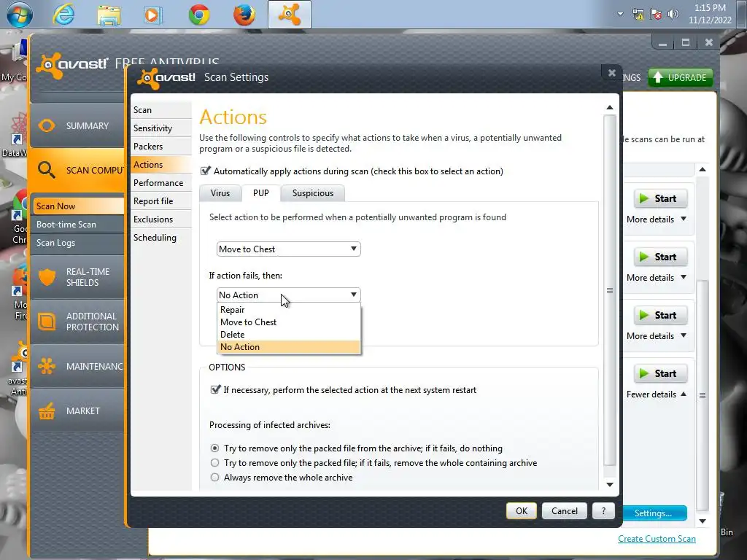Click the taskbar clock showing 1:15 PM

[x=710, y=14]
